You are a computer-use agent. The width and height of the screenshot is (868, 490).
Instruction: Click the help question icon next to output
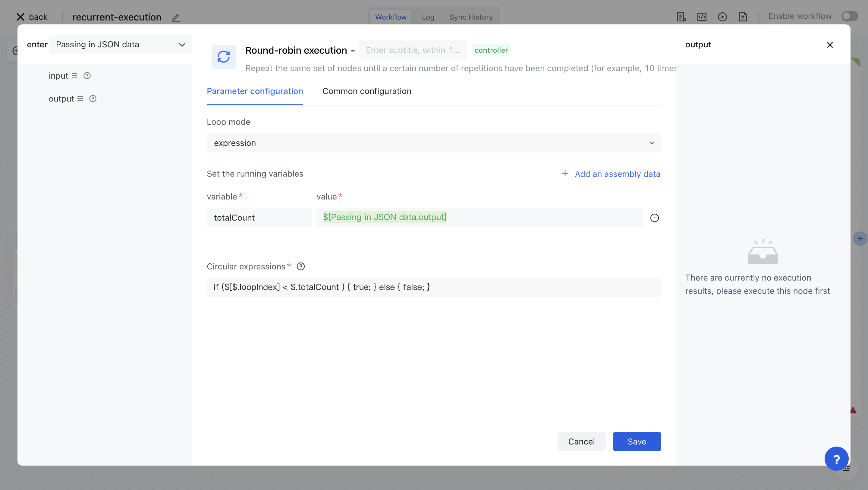93,99
